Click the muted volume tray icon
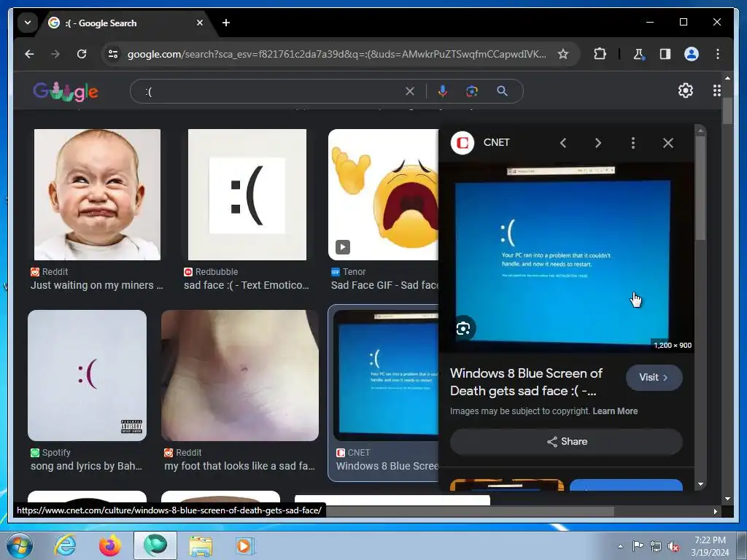 [673, 546]
